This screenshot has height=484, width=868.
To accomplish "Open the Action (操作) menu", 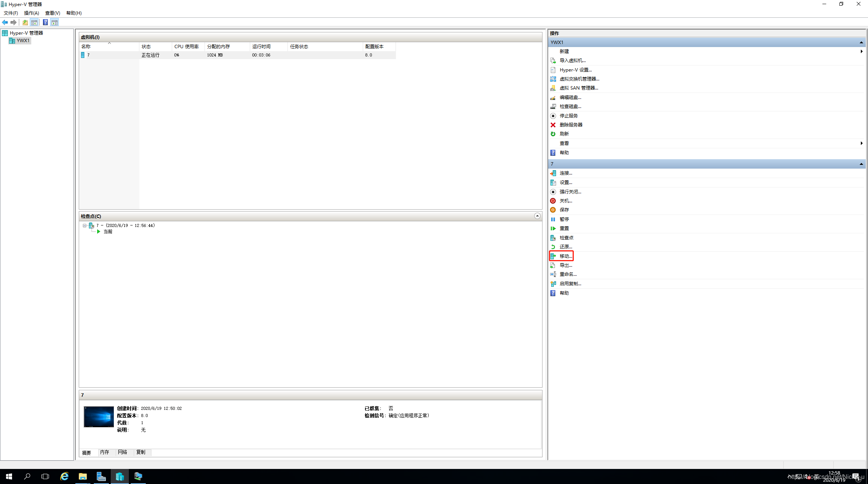I will point(31,13).
